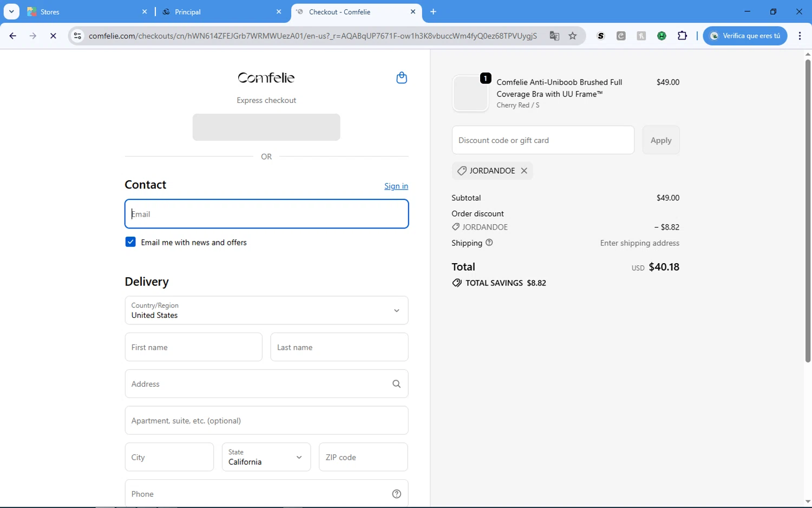
Task: Click the gray extension icon beside S icon
Action: pyautogui.click(x=621, y=36)
